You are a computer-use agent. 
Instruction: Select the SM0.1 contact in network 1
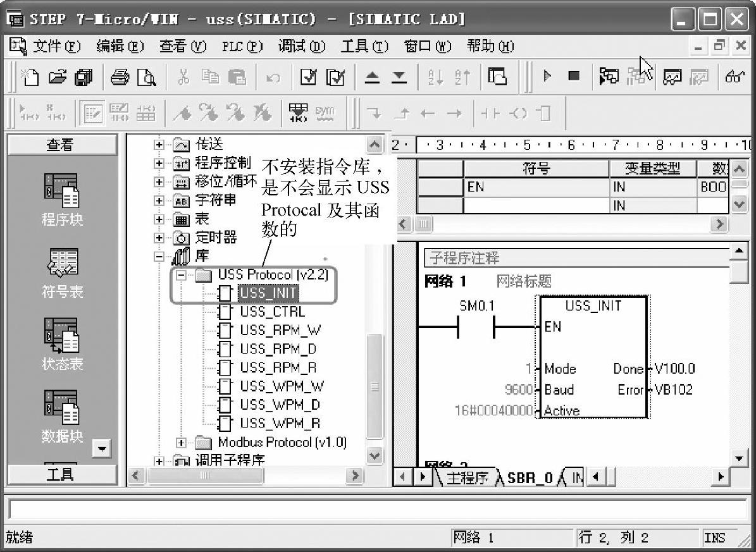pyautogui.click(x=476, y=327)
